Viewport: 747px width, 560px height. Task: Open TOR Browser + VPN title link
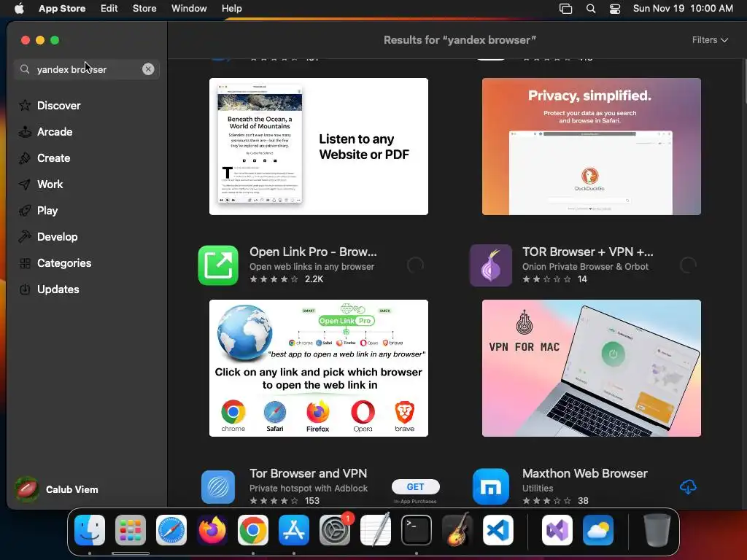point(587,252)
